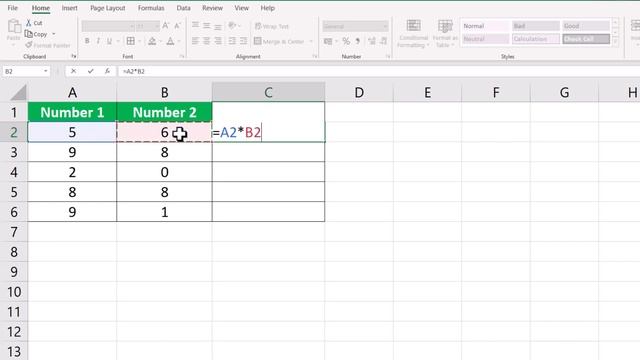Image resolution: width=640 pixels, height=360 pixels.
Task: Click Decrease Indent icon
Action: [x=232, y=41]
